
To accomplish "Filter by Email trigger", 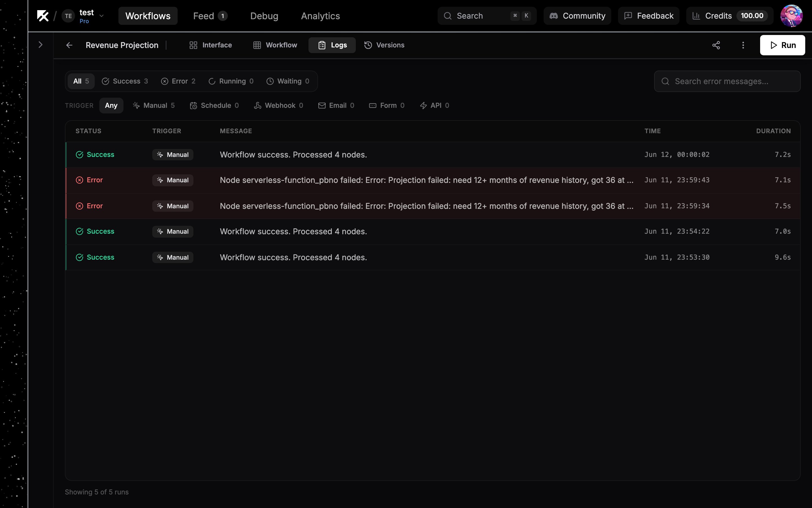I will point(336,106).
